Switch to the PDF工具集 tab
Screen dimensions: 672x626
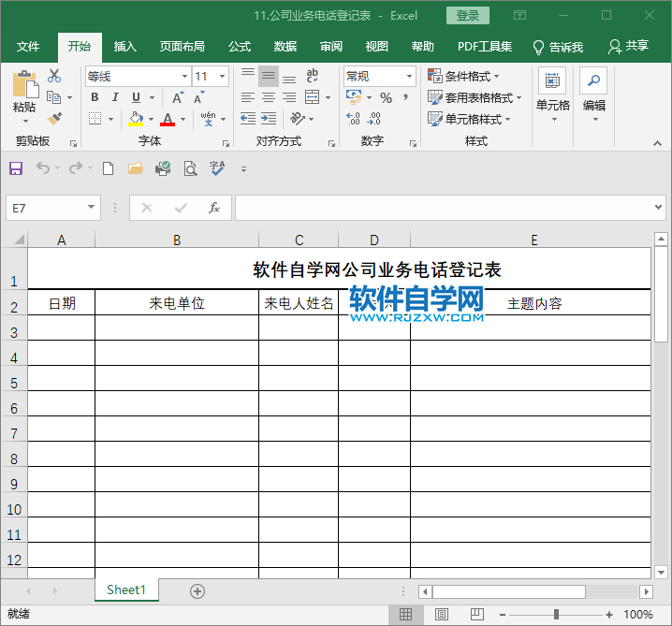[485, 46]
